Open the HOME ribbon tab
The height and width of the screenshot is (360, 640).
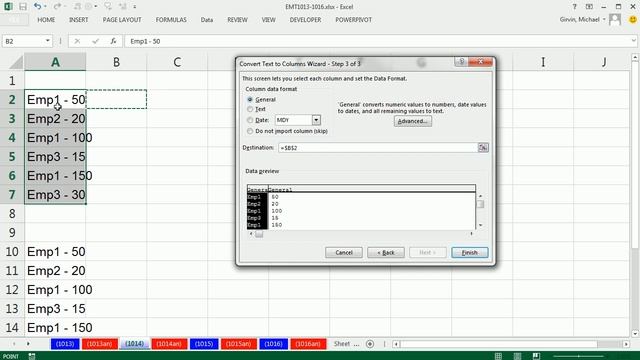tap(46, 20)
